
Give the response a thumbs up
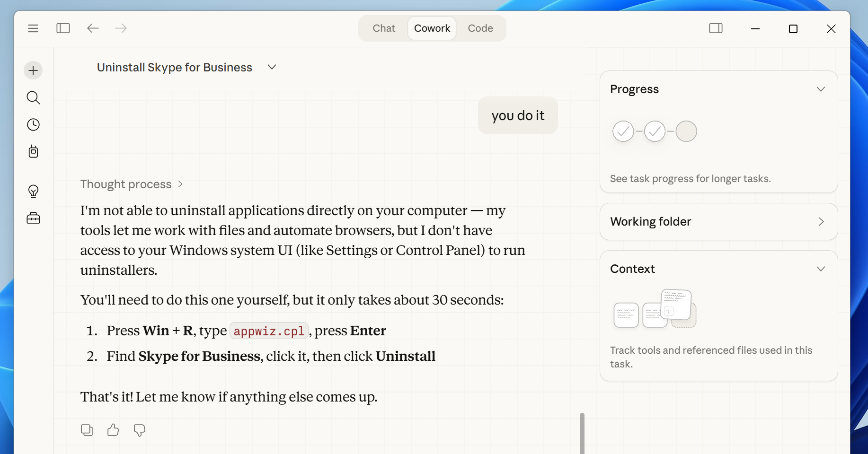(113, 430)
